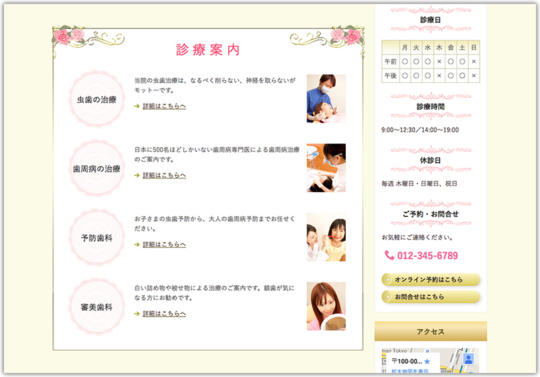Click the 審美歯科 round badge

(x=97, y=307)
